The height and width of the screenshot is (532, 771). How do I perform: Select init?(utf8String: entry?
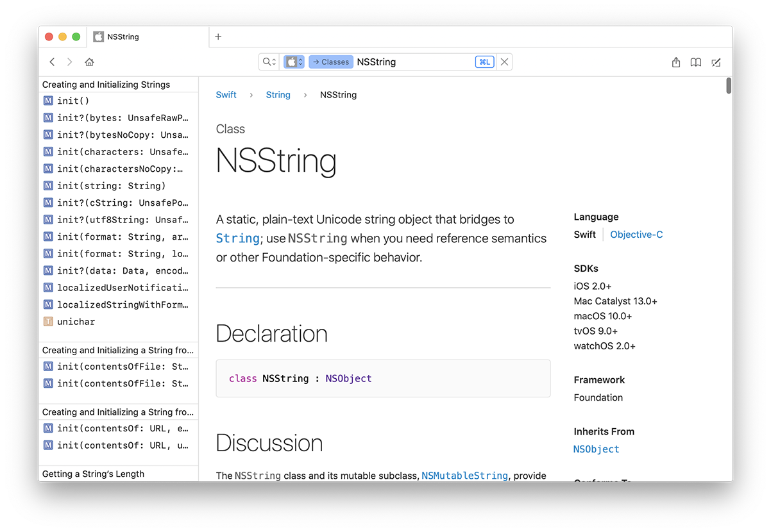119,220
